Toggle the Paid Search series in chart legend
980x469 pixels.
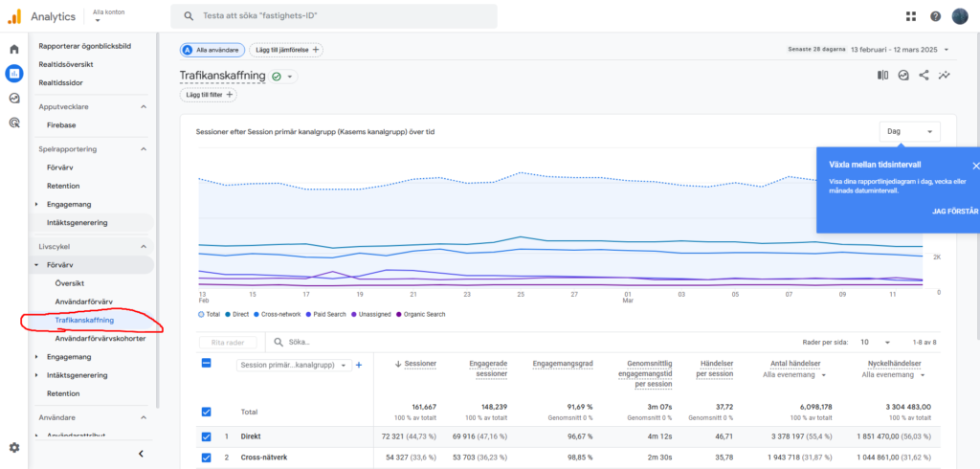(x=325, y=315)
